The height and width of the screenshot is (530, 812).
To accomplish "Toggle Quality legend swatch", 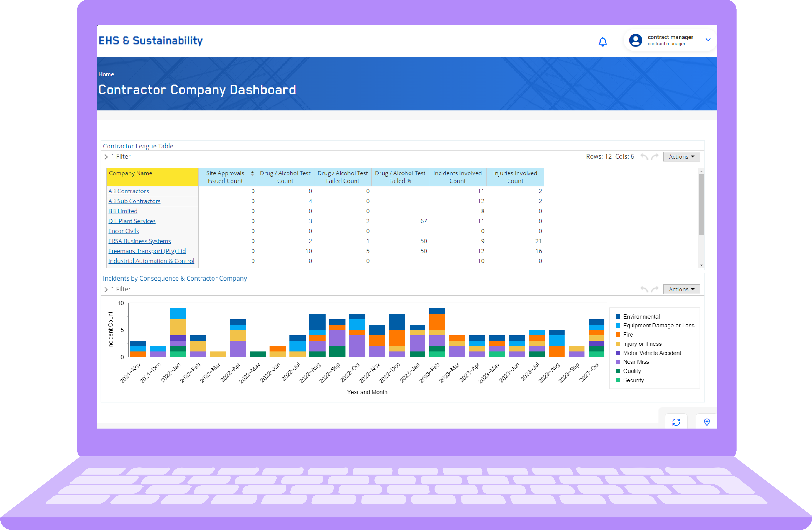I will 618,371.
